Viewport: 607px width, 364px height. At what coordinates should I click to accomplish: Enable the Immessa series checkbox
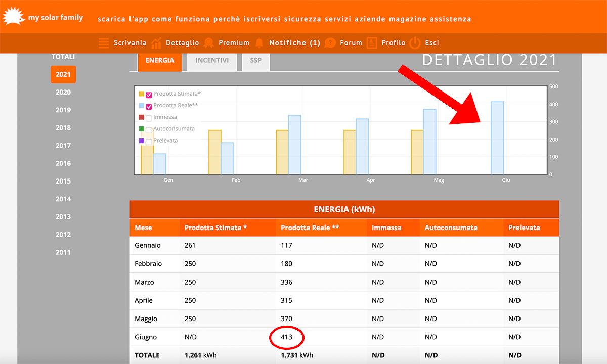[149, 118]
